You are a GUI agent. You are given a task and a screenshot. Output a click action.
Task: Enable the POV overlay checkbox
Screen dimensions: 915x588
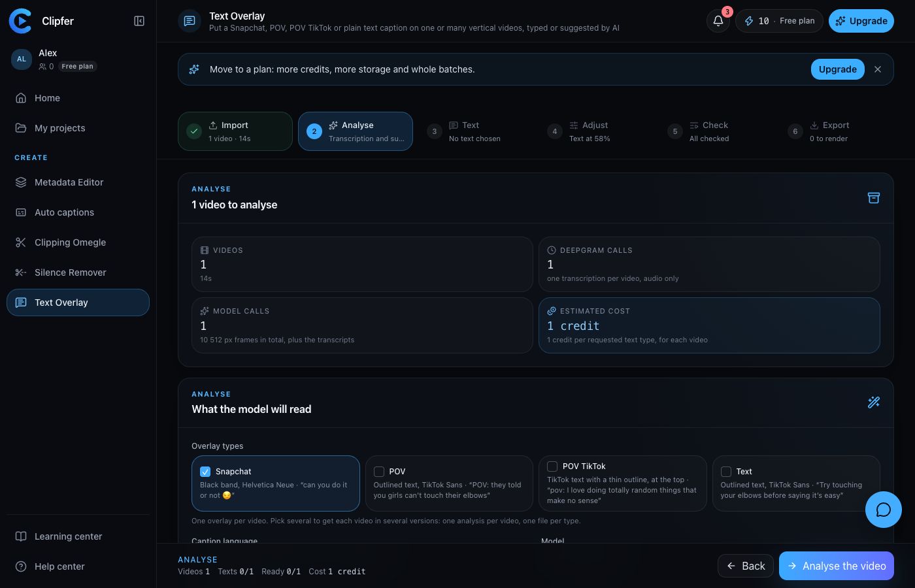click(x=379, y=472)
